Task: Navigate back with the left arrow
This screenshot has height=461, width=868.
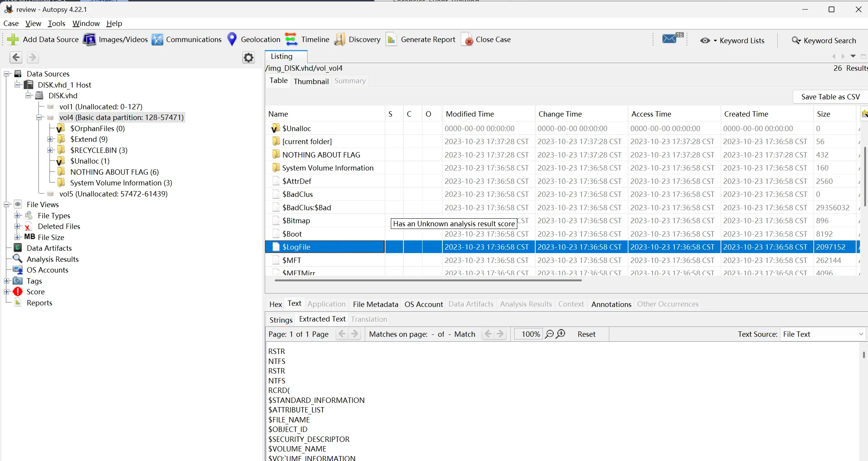Action: (x=16, y=57)
